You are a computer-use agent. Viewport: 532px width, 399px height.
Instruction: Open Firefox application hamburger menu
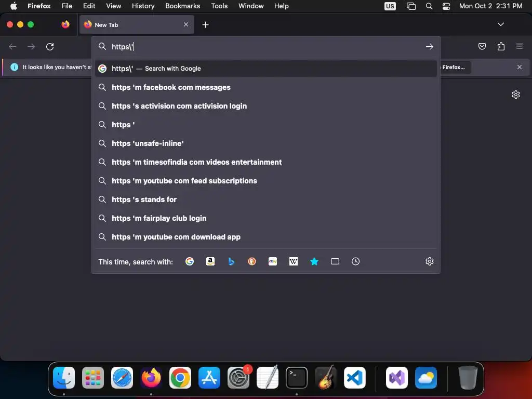pyautogui.click(x=520, y=46)
